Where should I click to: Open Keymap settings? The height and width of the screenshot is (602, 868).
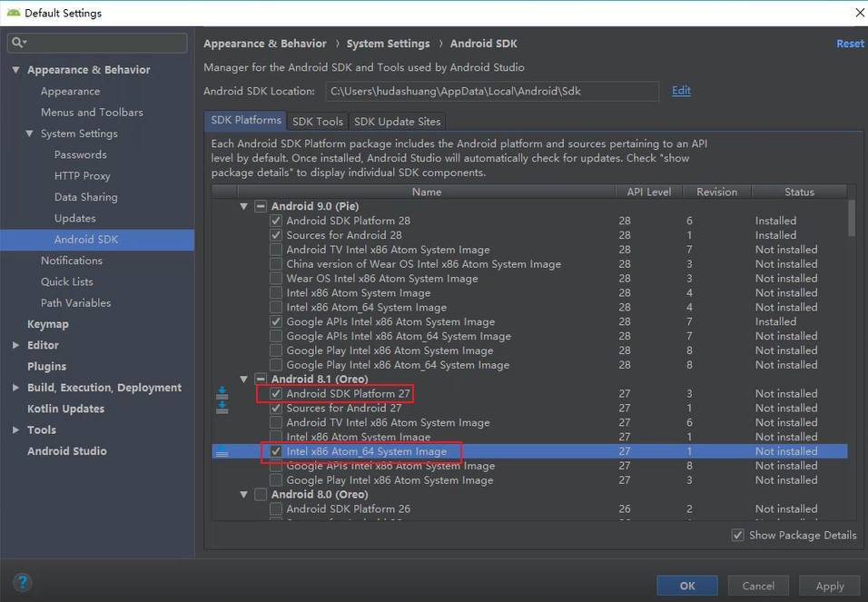pyautogui.click(x=48, y=324)
